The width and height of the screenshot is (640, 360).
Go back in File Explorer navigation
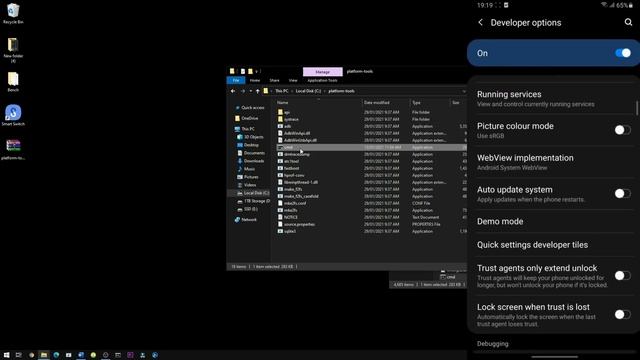click(x=233, y=91)
